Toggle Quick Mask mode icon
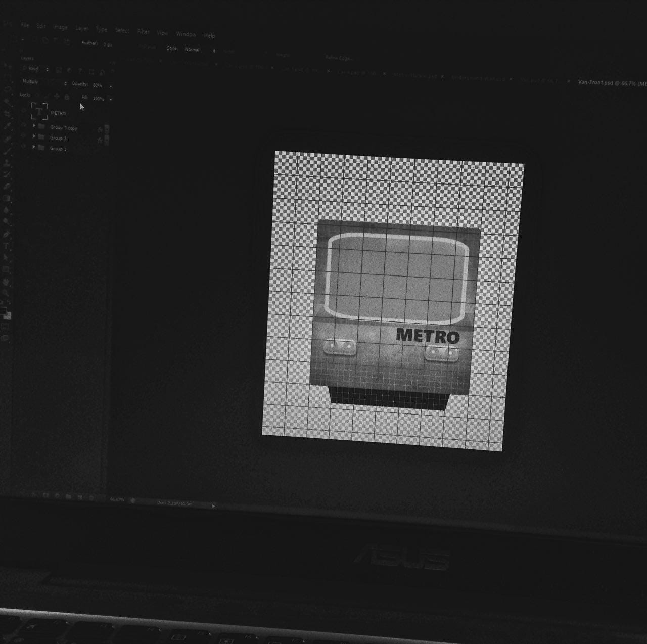This screenshot has height=644, width=647. 5,326
